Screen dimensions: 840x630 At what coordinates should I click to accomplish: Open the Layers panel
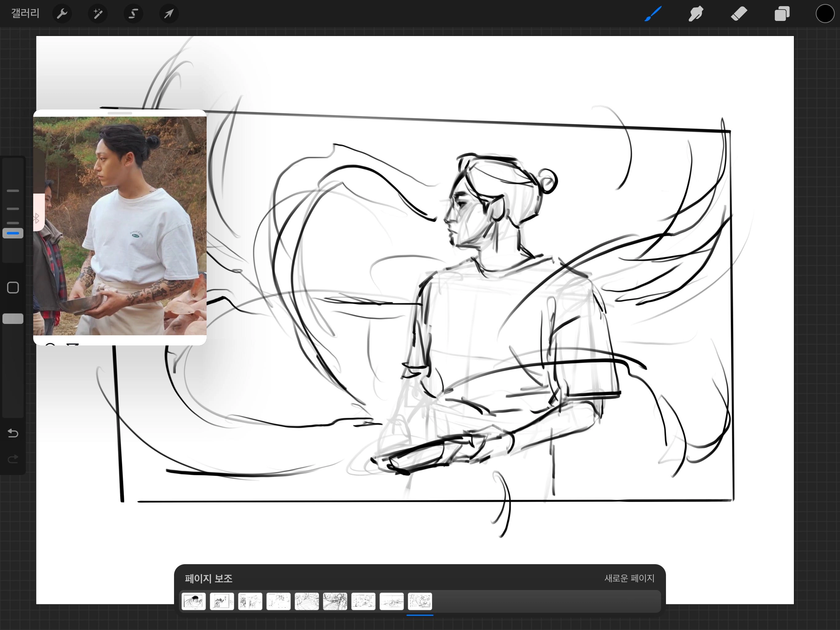coord(782,14)
